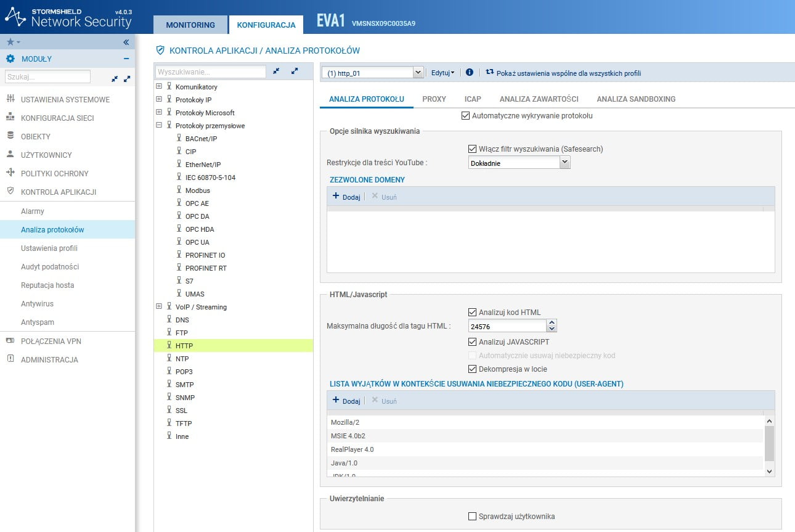
Task: Click the plus icon in Zezwolone domeny
Action: [x=336, y=196]
